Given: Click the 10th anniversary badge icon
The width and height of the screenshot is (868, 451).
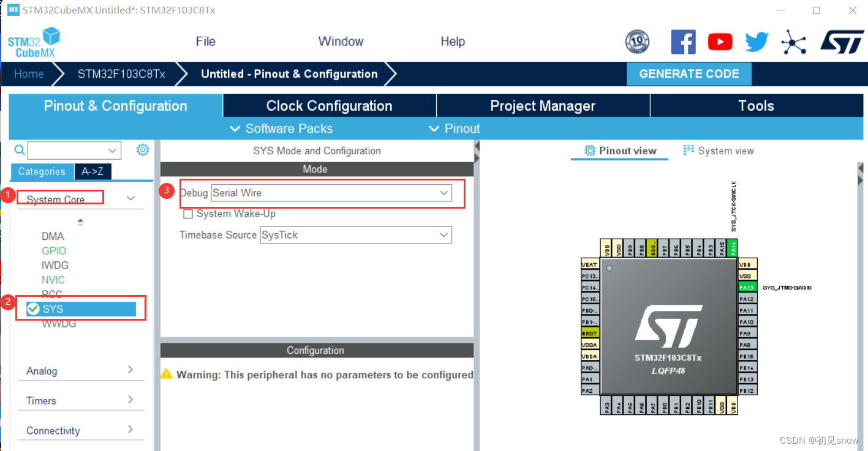Looking at the screenshot, I should pyautogui.click(x=637, y=42).
